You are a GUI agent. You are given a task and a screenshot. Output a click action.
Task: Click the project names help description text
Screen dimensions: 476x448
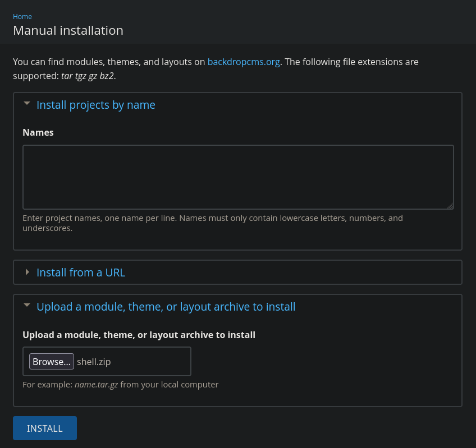click(x=212, y=223)
